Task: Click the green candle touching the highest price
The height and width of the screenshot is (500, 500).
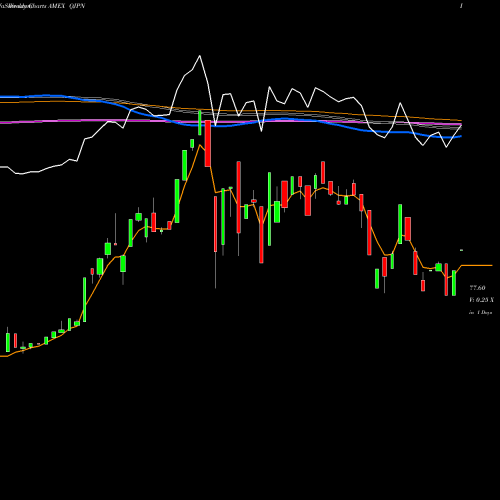Action: [200, 123]
